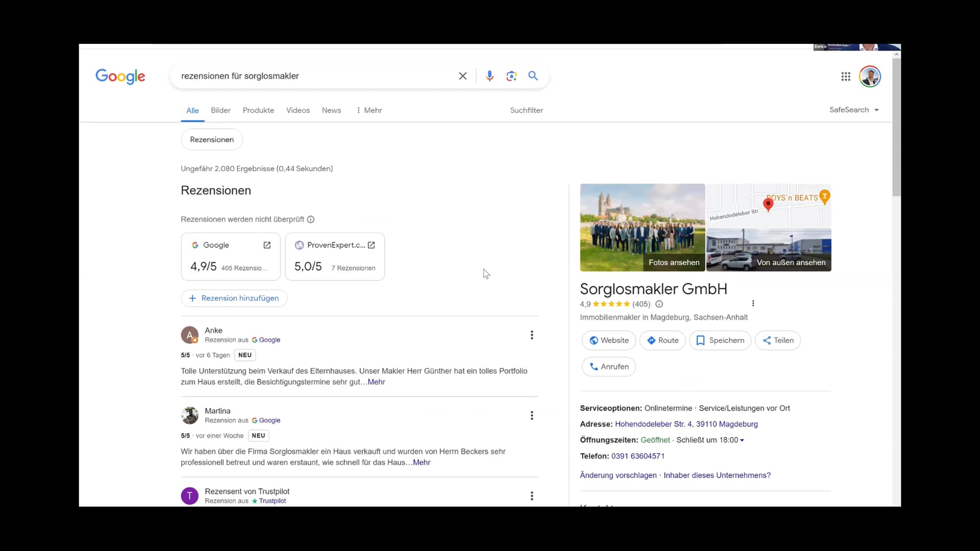Click the 'Rezension hinzufügen' button

pos(234,298)
